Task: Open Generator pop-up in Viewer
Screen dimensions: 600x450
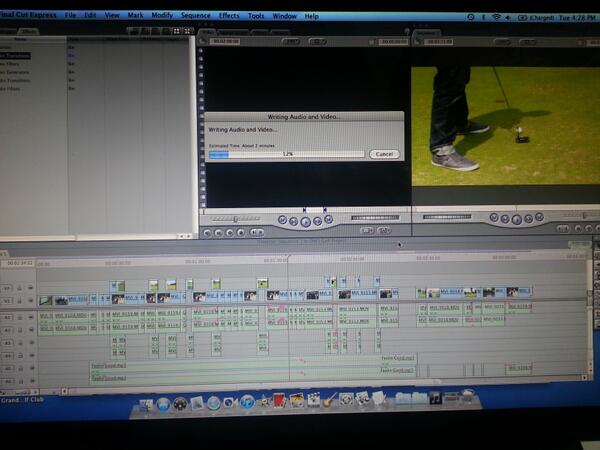Action: click(x=384, y=230)
